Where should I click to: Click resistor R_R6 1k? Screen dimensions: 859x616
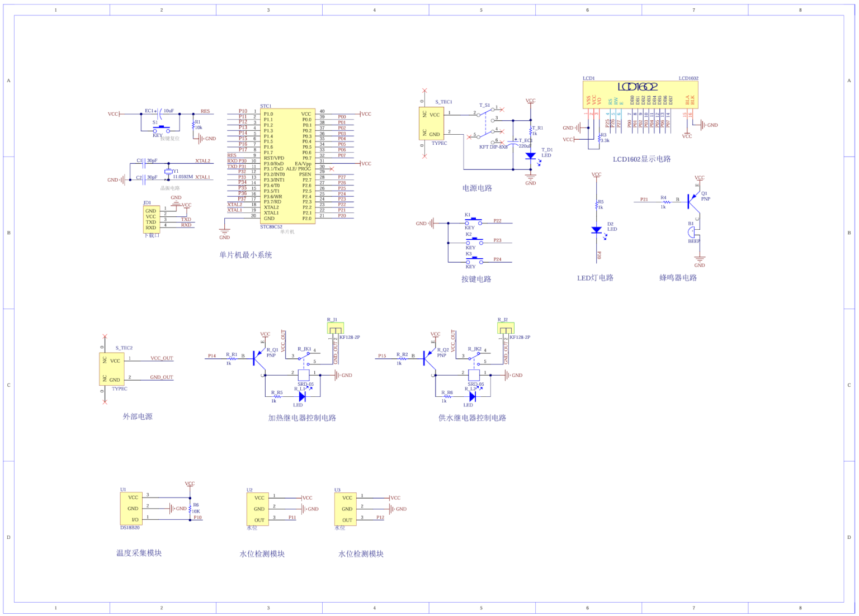point(448,396)
